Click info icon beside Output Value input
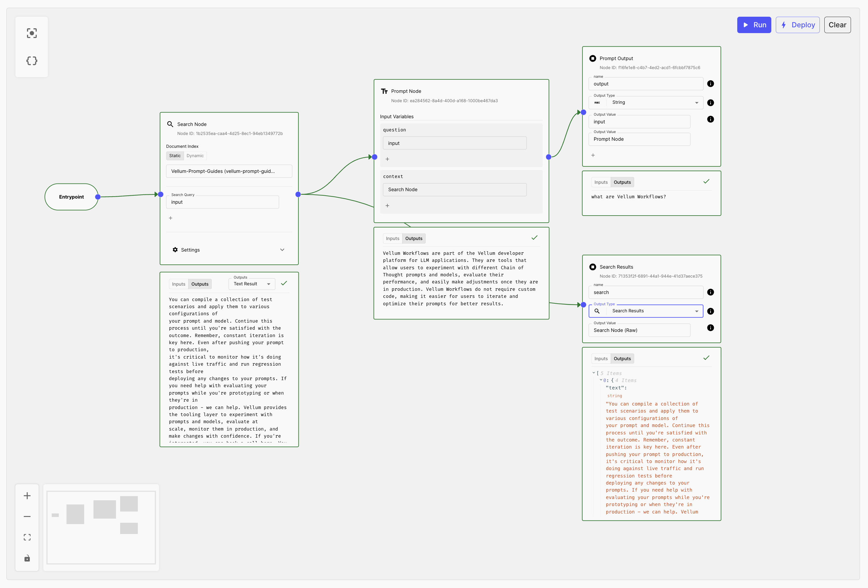This screenshot has width=868, height=588. click(x=710, y=119)
